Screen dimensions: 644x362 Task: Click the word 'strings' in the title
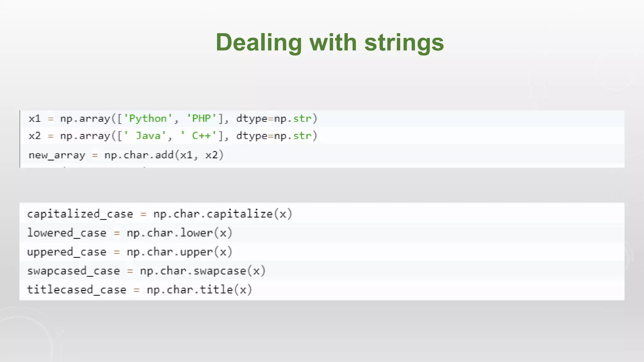[404, 43]
